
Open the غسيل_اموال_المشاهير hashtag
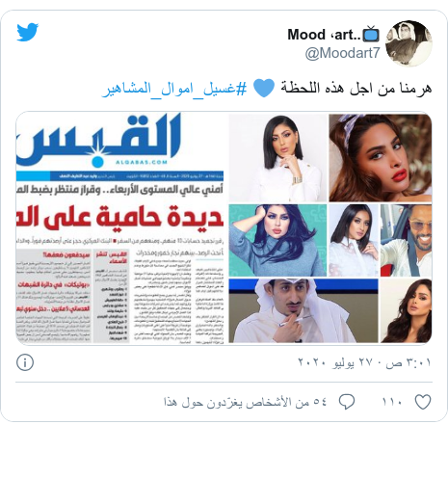(174, 89)
